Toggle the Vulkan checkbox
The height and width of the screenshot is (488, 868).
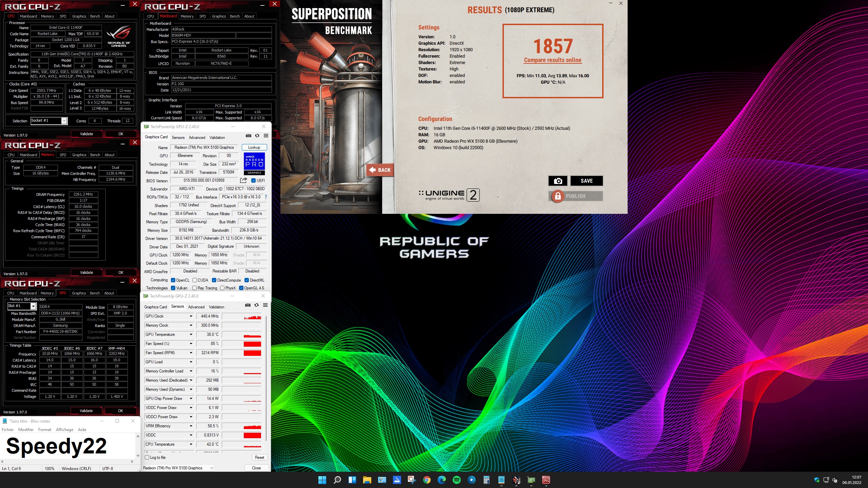(173, 288)
